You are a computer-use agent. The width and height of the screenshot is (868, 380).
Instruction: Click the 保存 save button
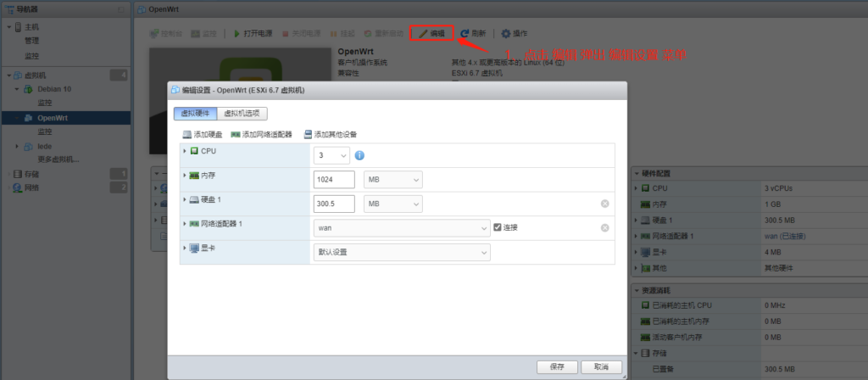tap(557, 366)
